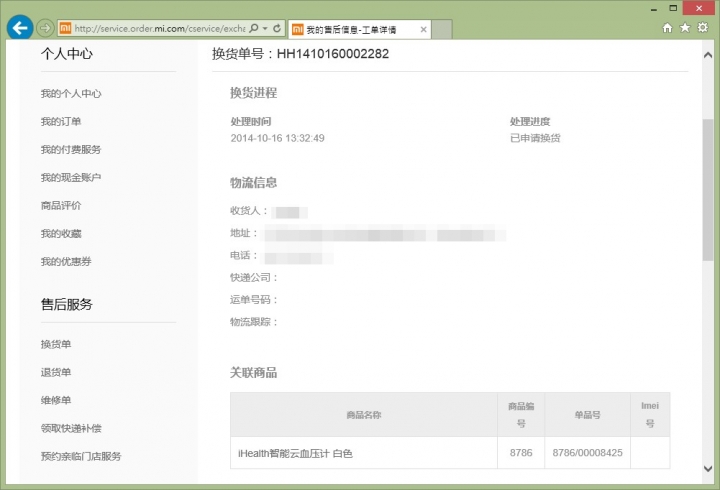
Task: Close the 我的售后信息 tab
Action: tap(423, 30)
